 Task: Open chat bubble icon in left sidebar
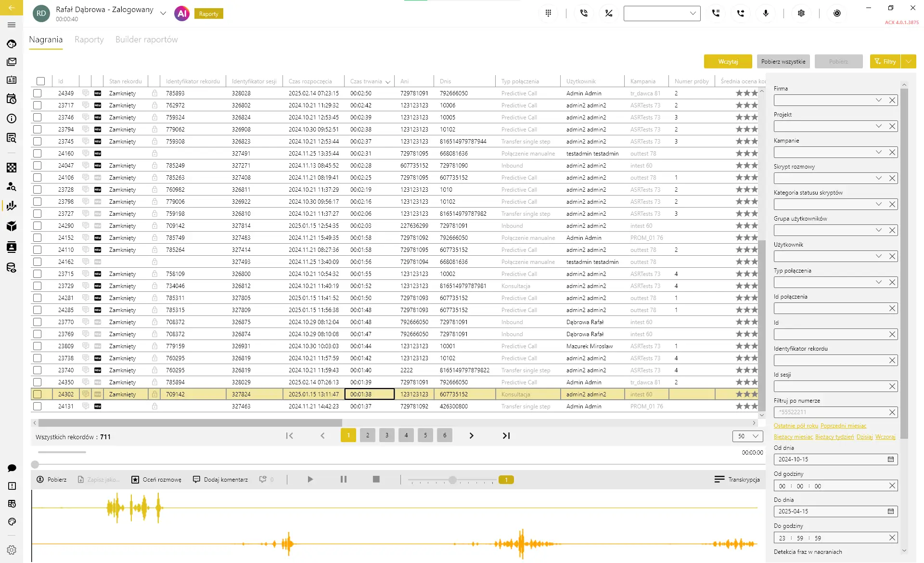point(12,468)
